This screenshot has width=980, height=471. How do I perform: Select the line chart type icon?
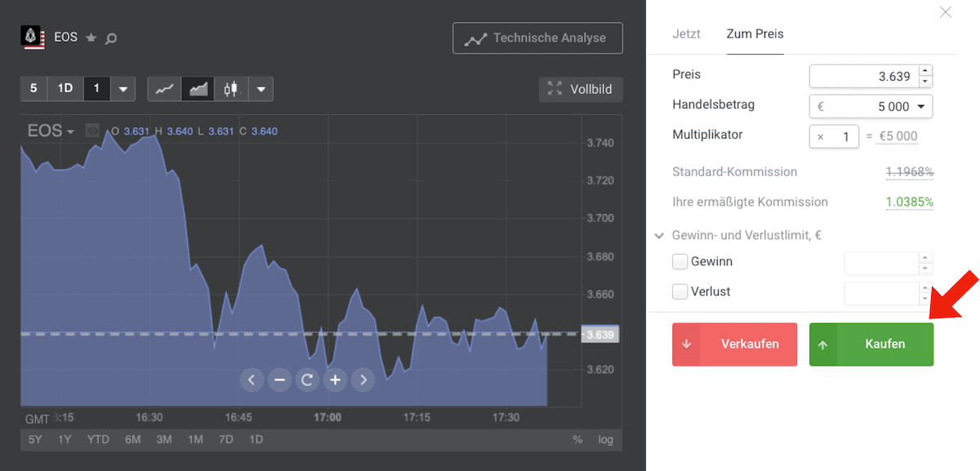(164, 88)
